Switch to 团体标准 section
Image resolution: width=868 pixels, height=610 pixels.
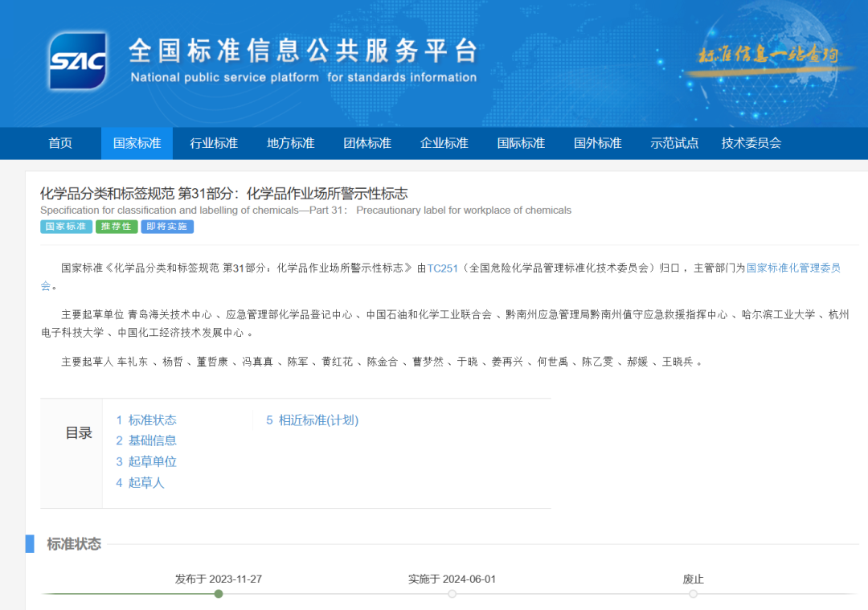[367, 143]
